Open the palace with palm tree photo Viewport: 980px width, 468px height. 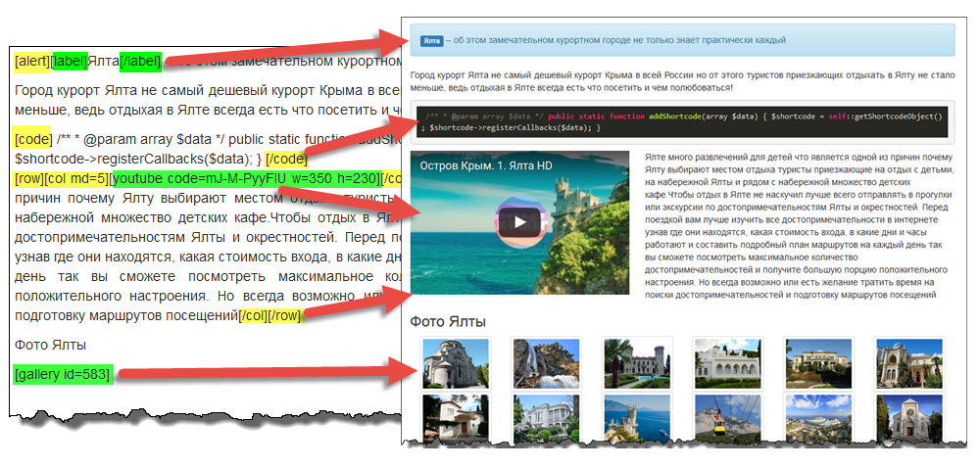(x=637, y=364)
